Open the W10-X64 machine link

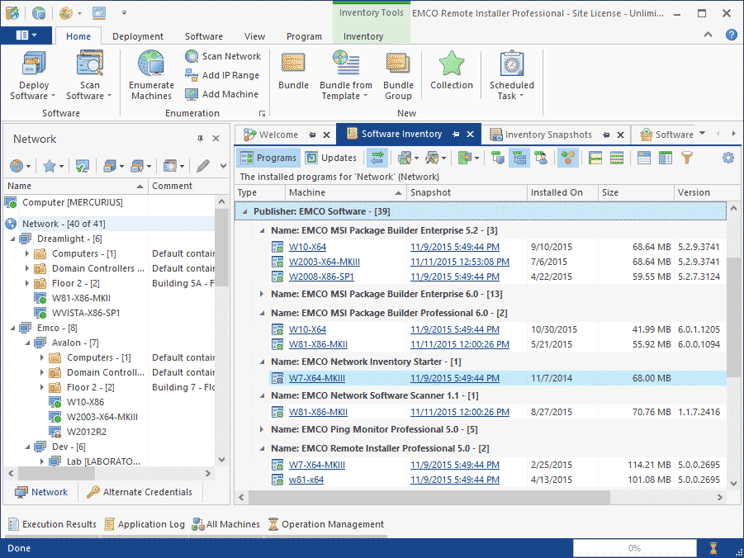coord(307,246)
